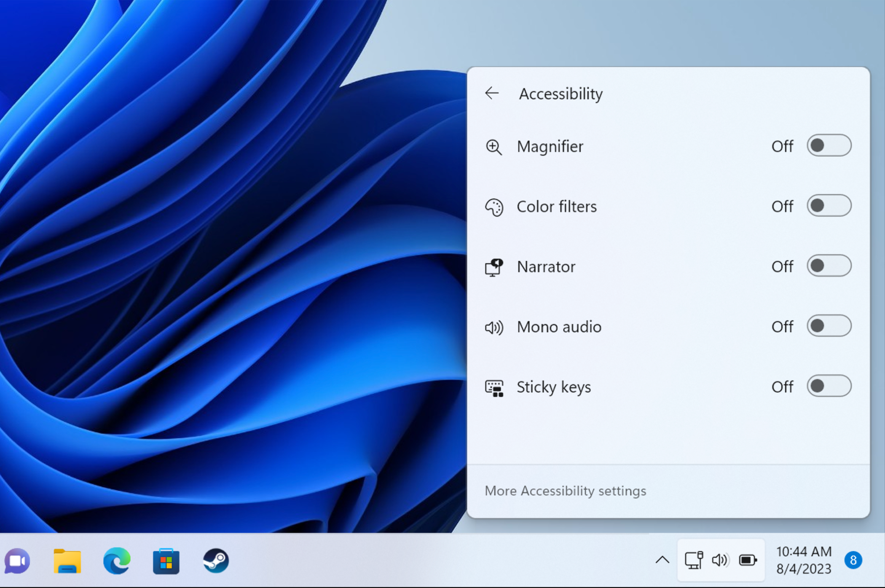This screenshot has height=588, width=885.
Task: Click the volume speaker icon in taskbar
Action: (x=720, y=560)
